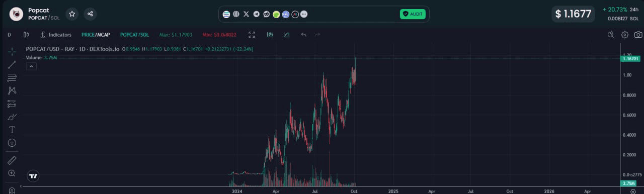Viewport: 644px width, 194px height.
Task: Toggle chart between PRICE and MCAP
Action: (x=96, y=35)
